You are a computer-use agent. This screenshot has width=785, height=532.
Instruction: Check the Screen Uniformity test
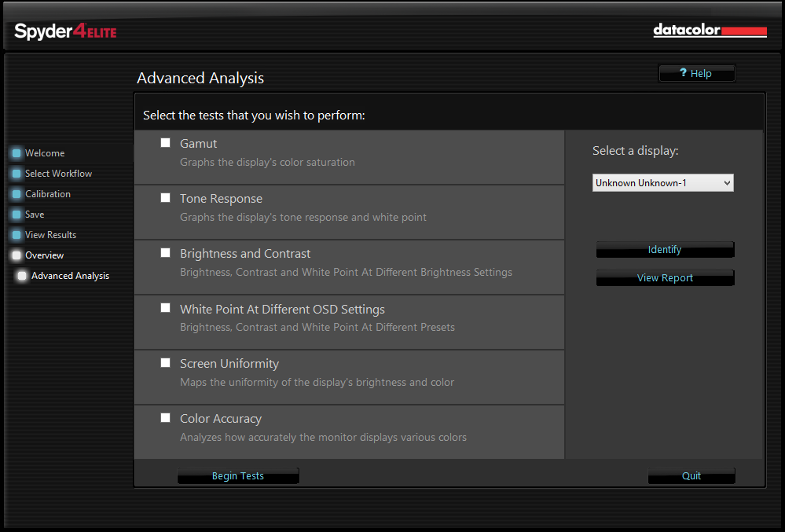pos(165,362)
